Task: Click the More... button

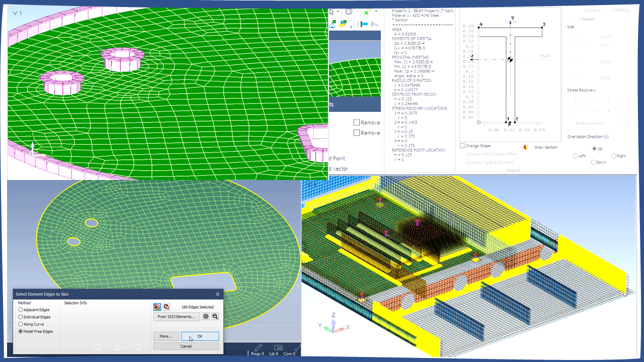Action: point(166,336)
